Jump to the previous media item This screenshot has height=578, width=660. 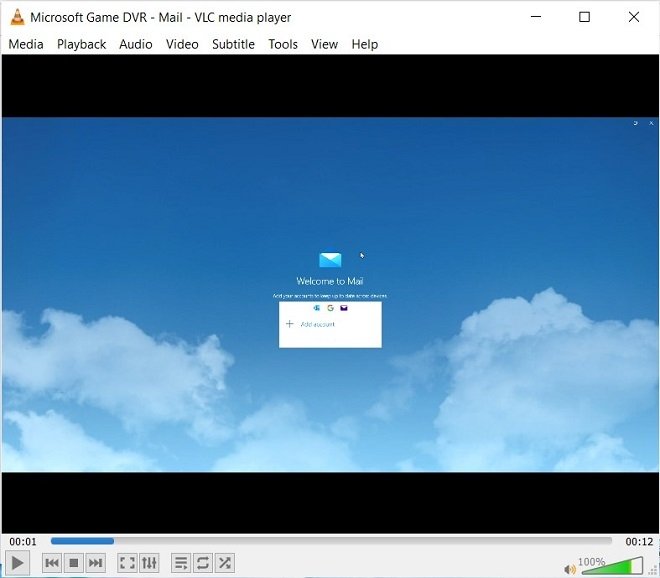52,563
